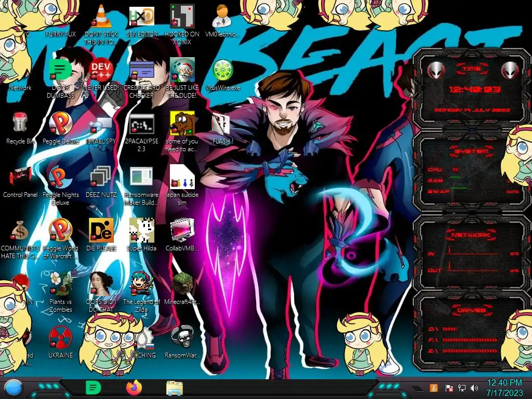Open the DEEZ NUTZ stacked windows icon
Viewport: 532px width, 399px height.
(x=100, y=177)
